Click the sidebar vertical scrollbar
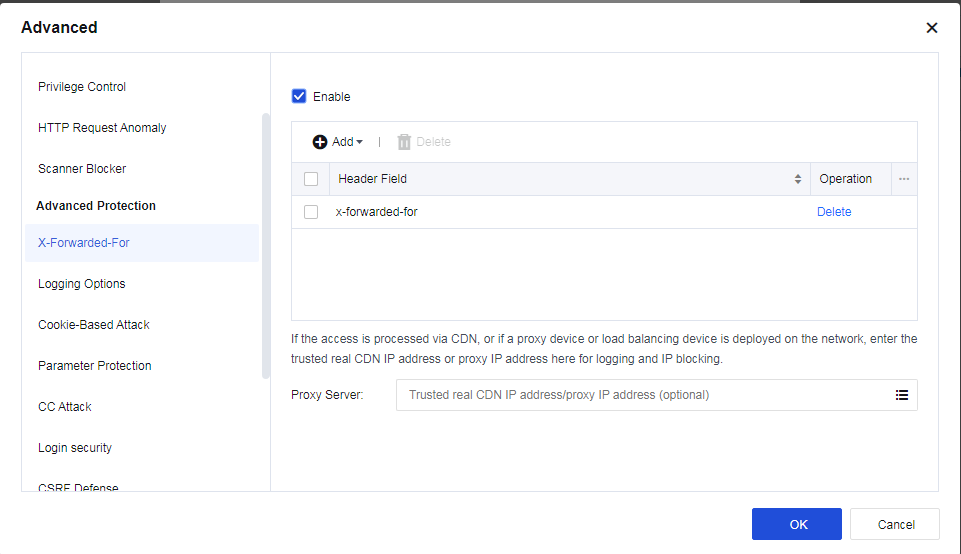The width and height of the screenshot is (961, 554). click(x=265, y=245)
